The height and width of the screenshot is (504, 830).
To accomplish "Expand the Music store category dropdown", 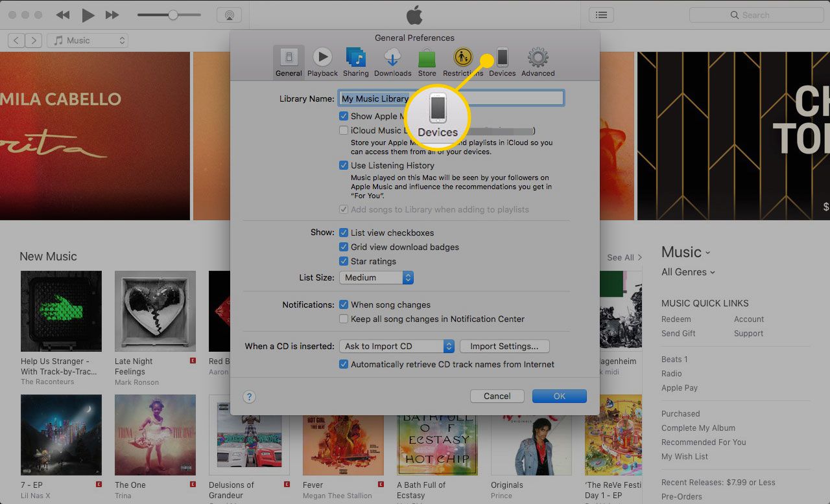I will coord(686,252).
